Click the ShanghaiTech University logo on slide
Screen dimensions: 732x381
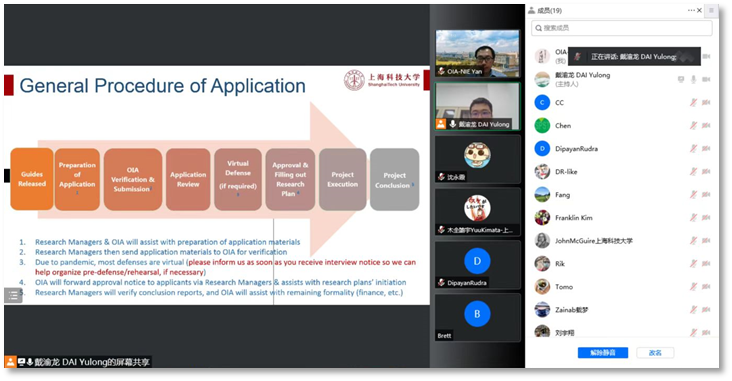(382, 80)
